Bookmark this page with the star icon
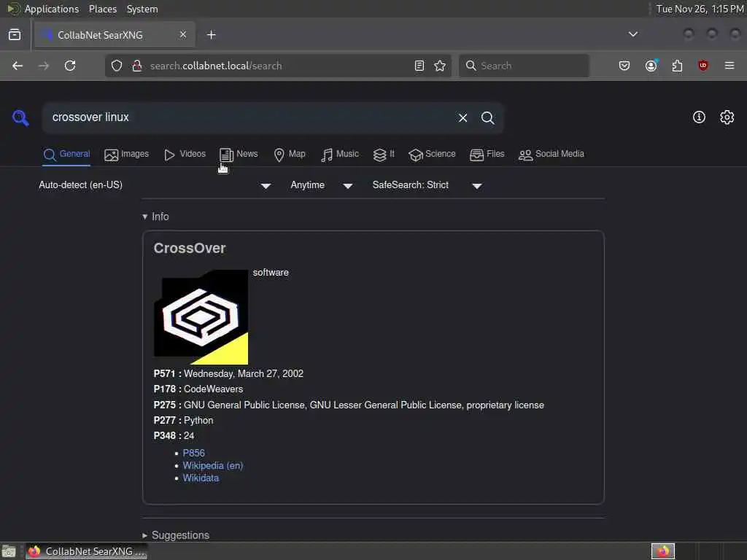The image size is (747, 560). click(x=440, y=66)
